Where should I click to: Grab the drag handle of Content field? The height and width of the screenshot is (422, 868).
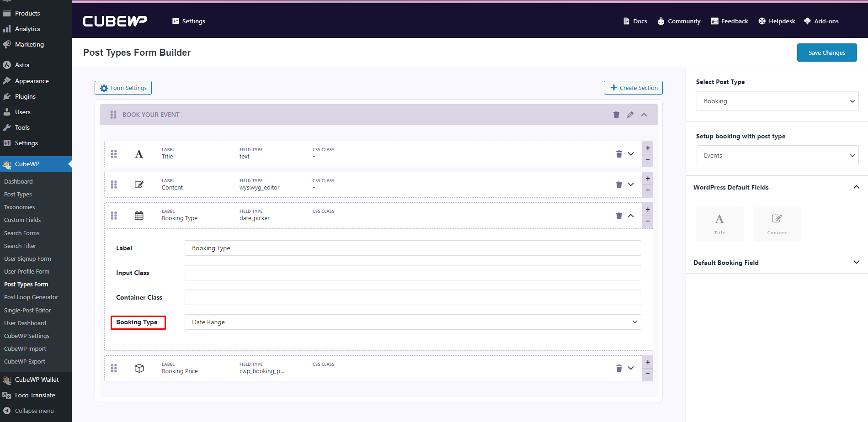[x=114, y=185]
